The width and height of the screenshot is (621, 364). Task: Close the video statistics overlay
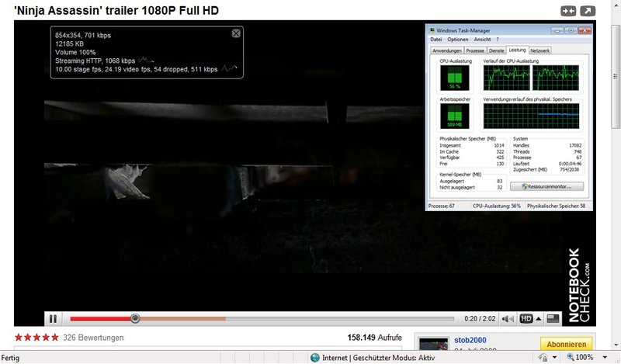(x=236, y=33)
